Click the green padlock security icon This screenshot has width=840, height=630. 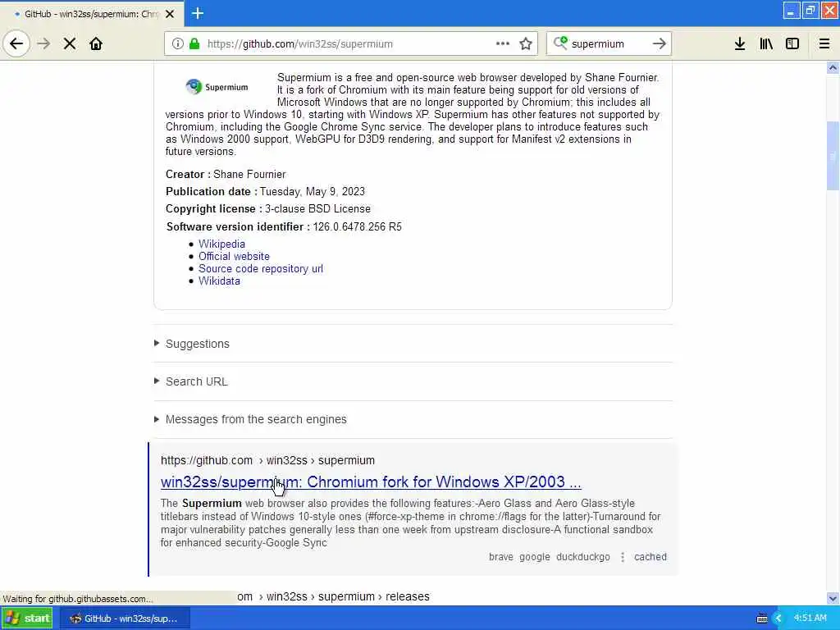click(194, 44)
